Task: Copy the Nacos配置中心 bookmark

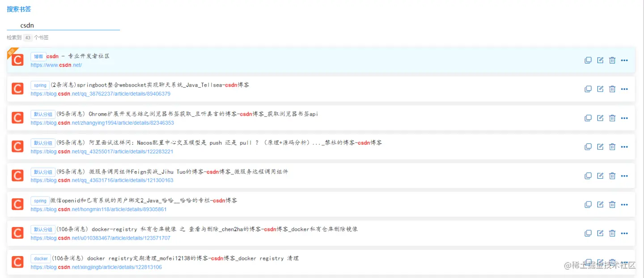Action: pyautogui.click(x=588, y=147)
